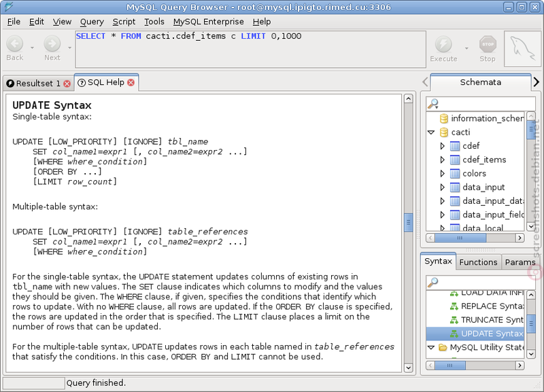Expand the colors table node
This screenshot has width=544, height=392.
(x=443, y=173)
